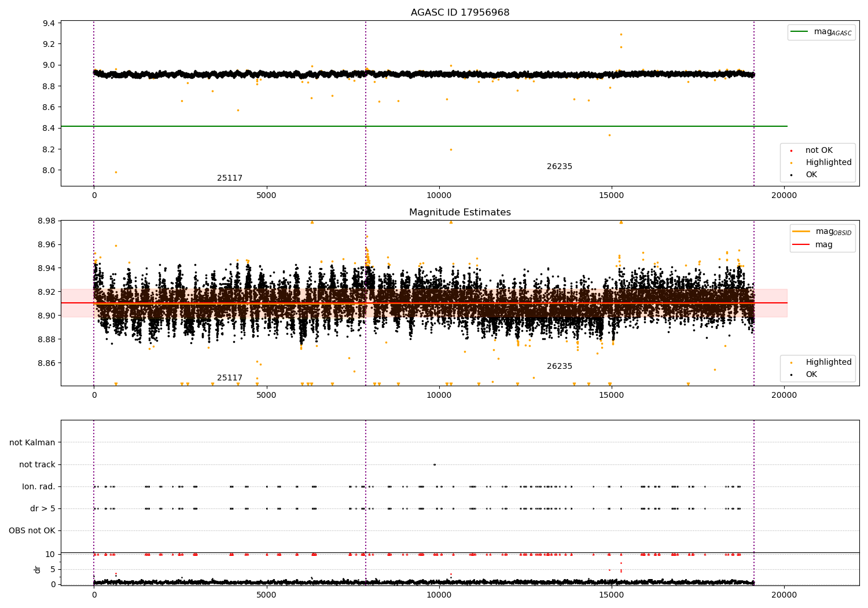
Task: Click the lone 'not track' data point
Action: coord(435,464)
